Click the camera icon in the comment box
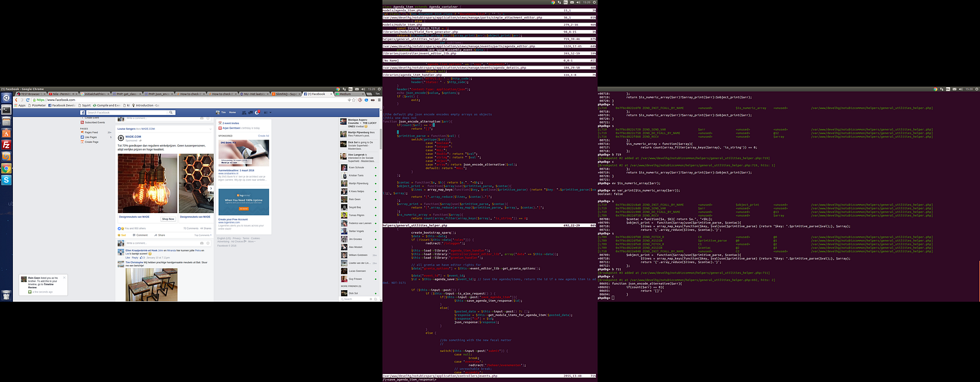This screenshot has width=980, height=382. [202, 243]
